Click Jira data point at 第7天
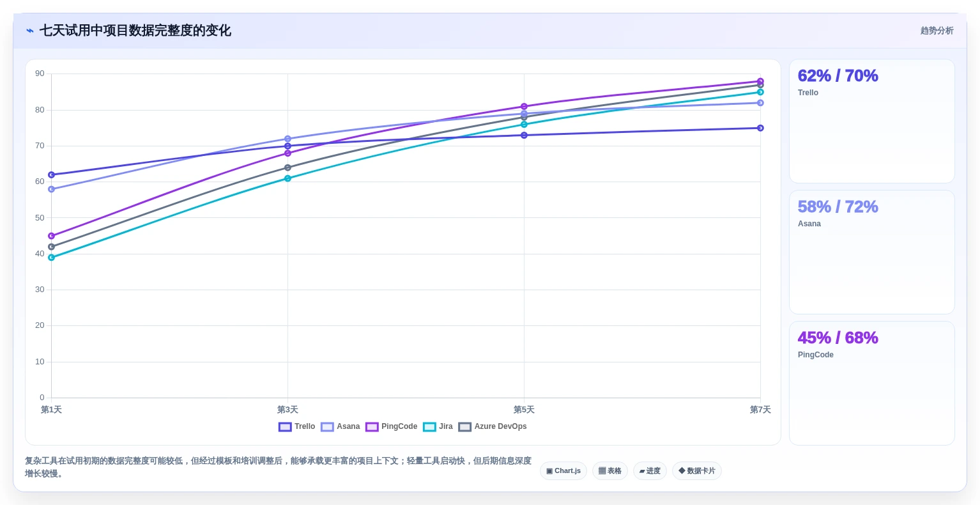 (x=760, y=92)
